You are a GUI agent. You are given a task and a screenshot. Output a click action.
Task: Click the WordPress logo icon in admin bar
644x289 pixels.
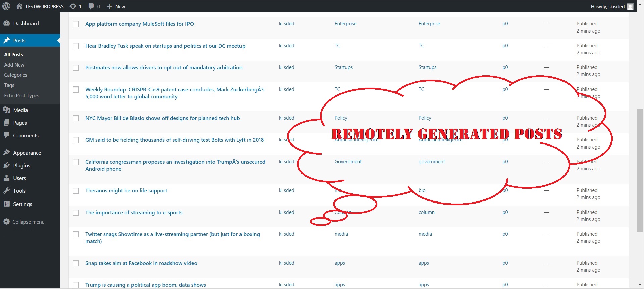click(6, 6)
